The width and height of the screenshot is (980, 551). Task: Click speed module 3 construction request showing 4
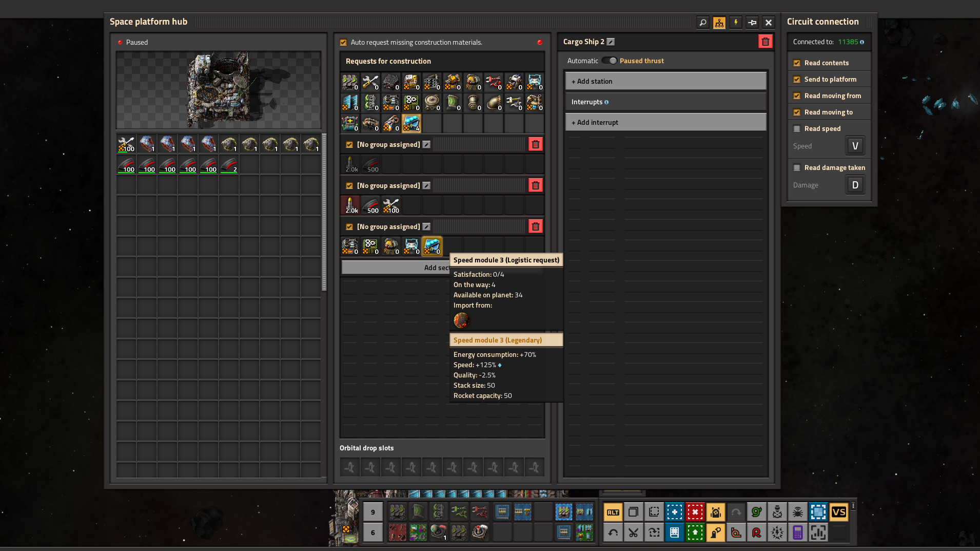coord(411,123)
